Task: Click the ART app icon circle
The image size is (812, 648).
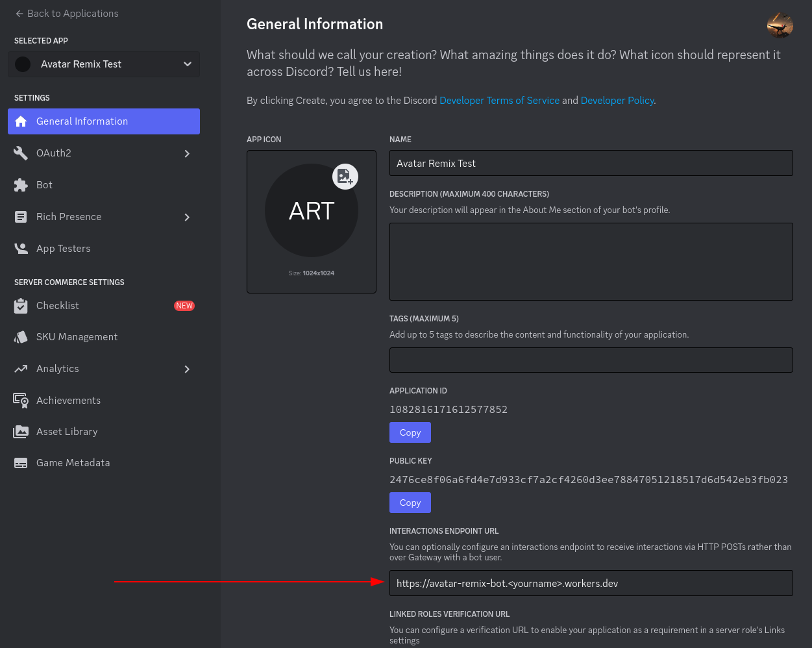Action: click(312, 210)
